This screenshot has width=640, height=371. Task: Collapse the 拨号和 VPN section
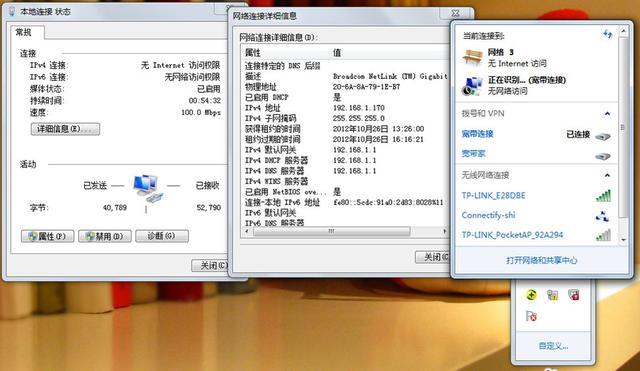pos(607,113)
